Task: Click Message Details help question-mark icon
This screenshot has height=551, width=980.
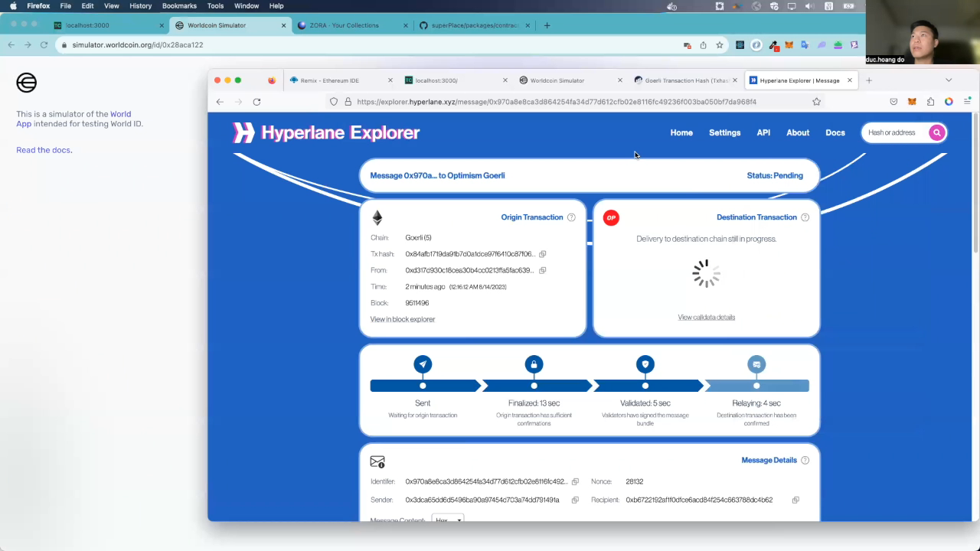Action: pyautogui.click(x=805, y=460)
